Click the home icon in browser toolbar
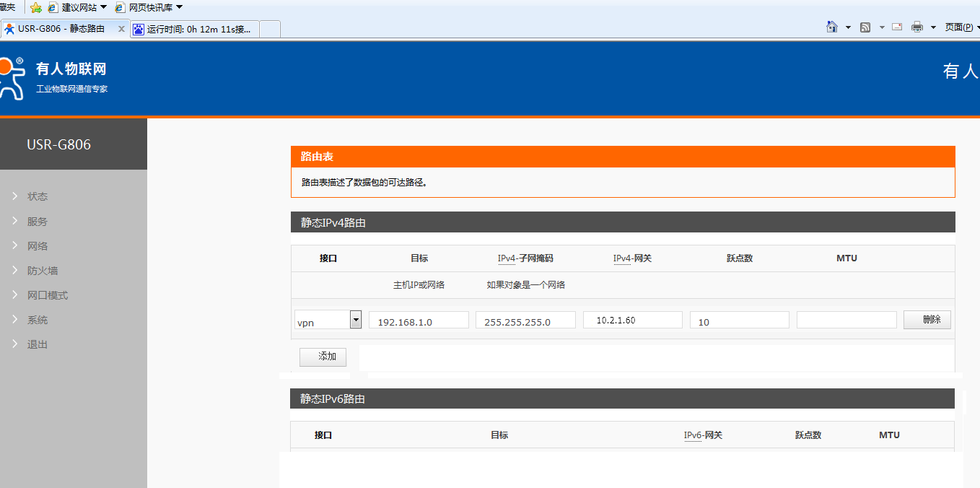The image size is (980, 488). coord(832,27)
